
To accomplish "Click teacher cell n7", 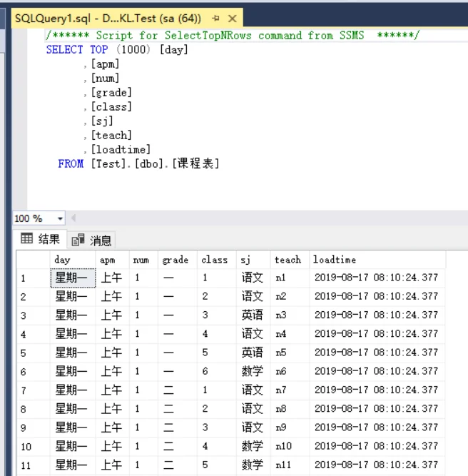I will pyautogui.click(x=290, y=390).
